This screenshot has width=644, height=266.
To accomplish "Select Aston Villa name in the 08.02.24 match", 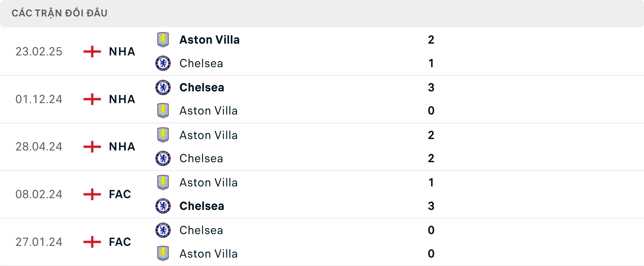I will [209, 182].
